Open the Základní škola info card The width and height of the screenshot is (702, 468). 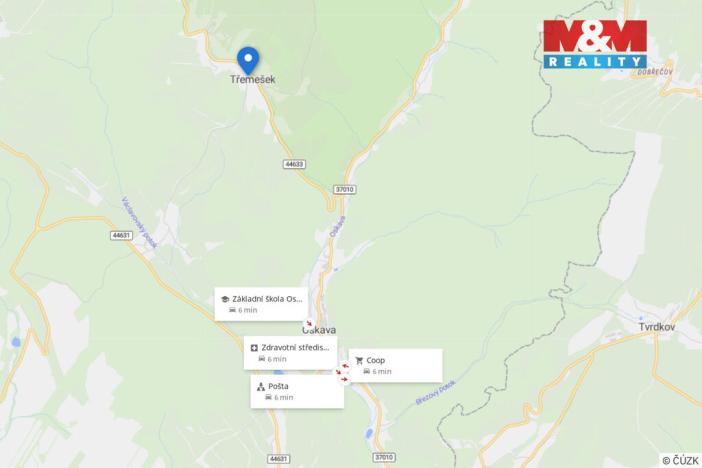point(261,304)
